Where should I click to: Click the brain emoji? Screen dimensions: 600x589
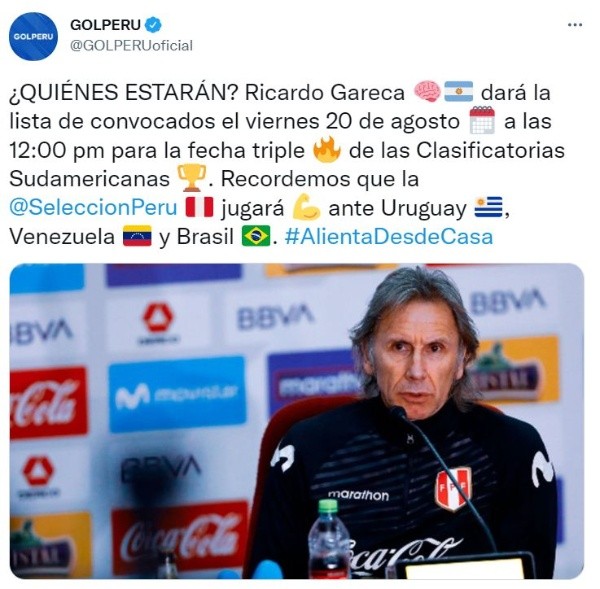pyautogui.click(x=427, y=92)
